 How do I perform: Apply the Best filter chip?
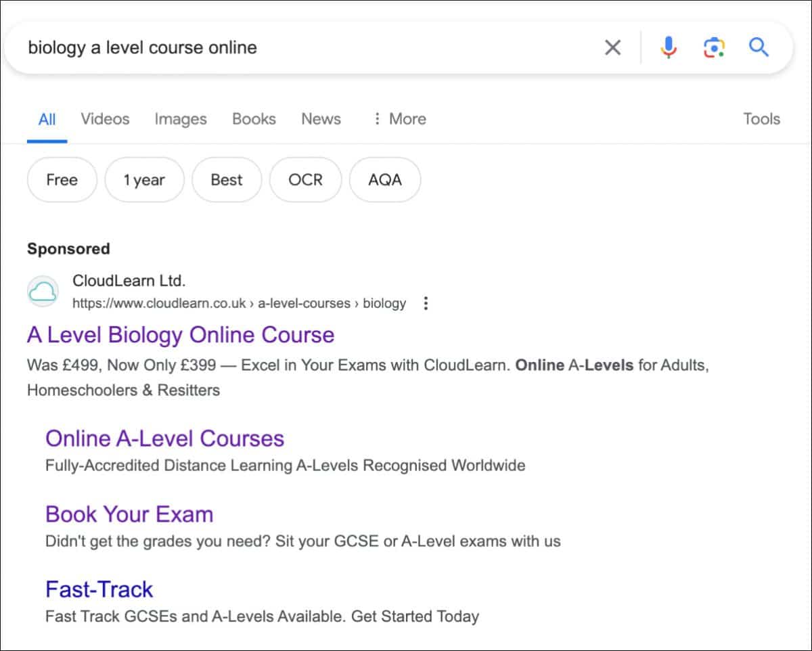tap(227, 180)
